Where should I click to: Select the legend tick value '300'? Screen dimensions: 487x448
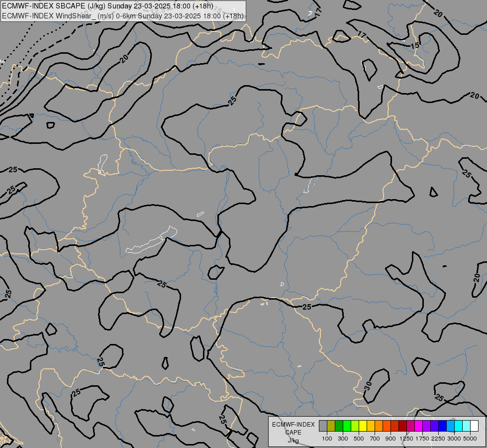point(343,439)
